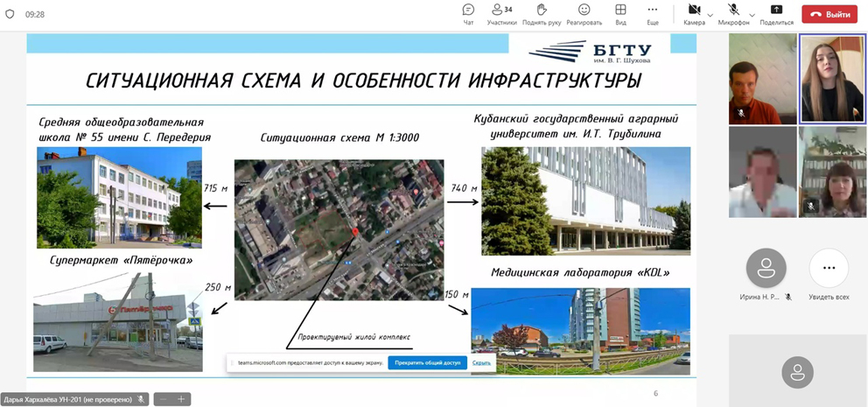This screenshot has height=407, width=868.
Task: Click the Пятёрочка supermarket photo
Action: (118, 321)
